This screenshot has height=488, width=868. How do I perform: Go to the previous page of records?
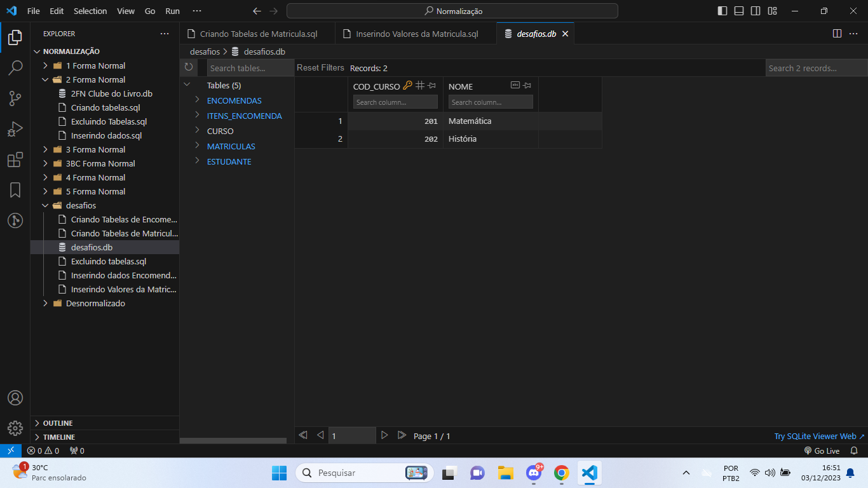pyautogui.click(x=320, y=435)
